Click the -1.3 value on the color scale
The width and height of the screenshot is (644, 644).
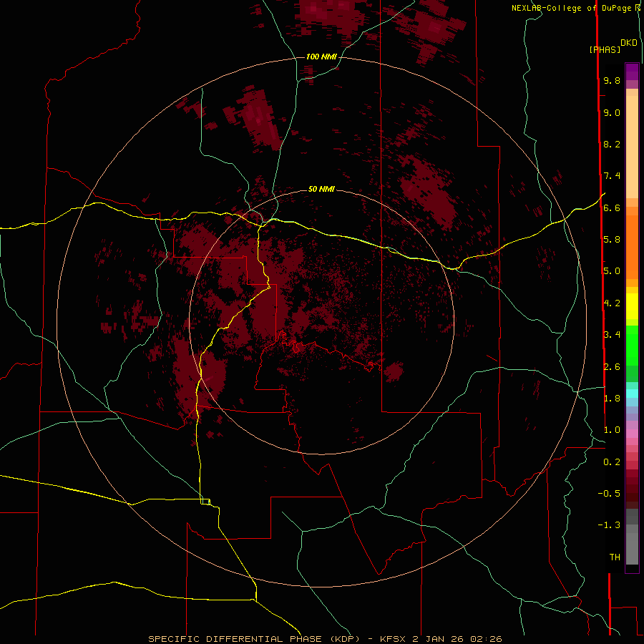click(x=609, y=525)
